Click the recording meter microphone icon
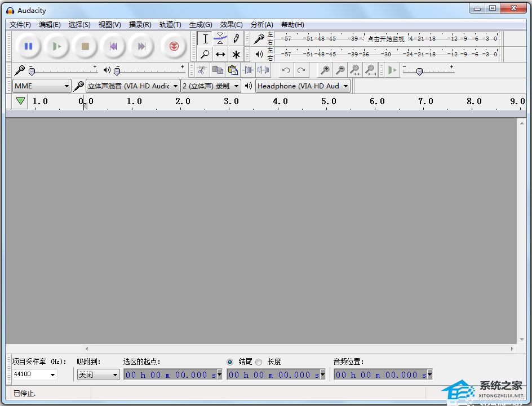The width and height of the screenshot is (532, 406). tap(259, 39)
